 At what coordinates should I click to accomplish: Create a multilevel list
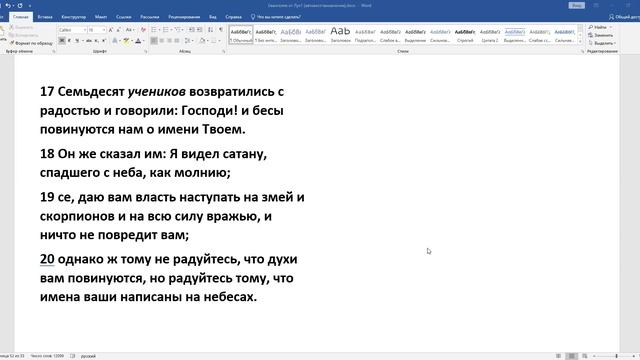tap(178, 30)
